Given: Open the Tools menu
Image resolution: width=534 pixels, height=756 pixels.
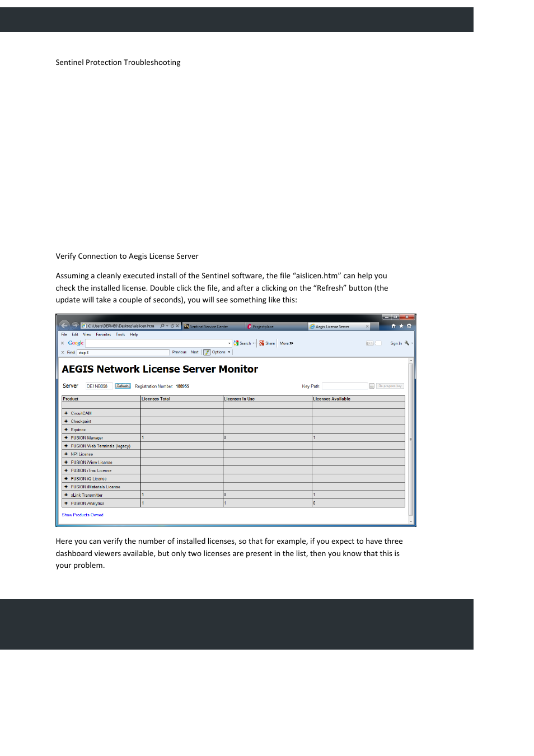Looking at the screenshot, I should [x=120, y=334].
